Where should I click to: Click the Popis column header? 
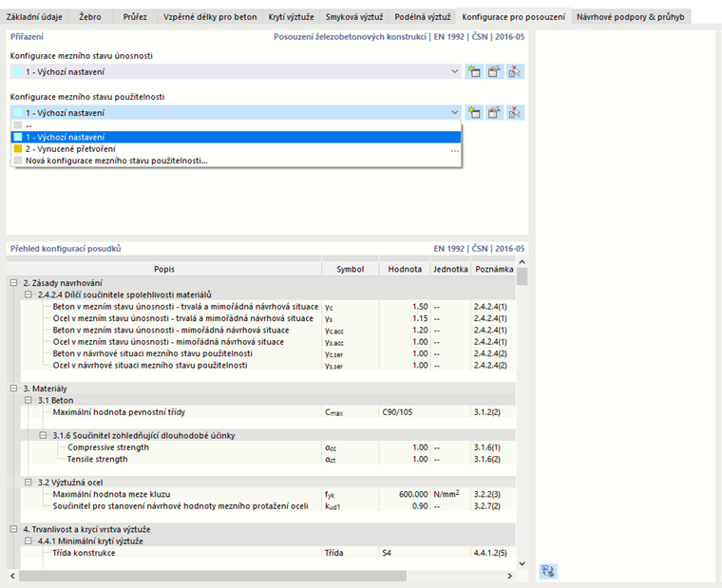click(164, 269)
